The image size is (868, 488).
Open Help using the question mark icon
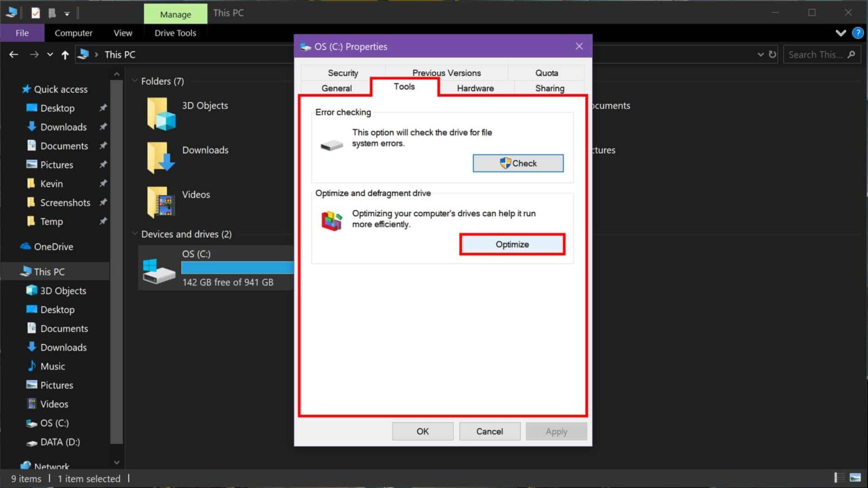point(858,33)
